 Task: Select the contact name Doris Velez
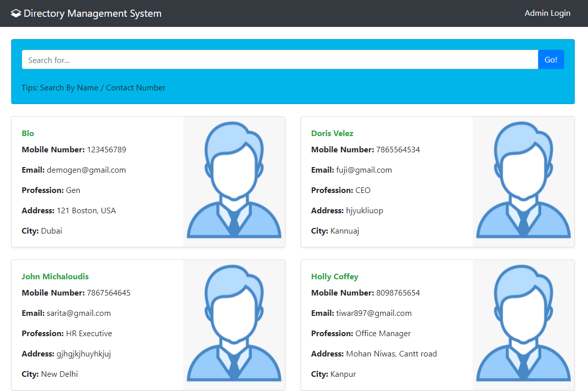pyautogui.click(x=332, y=133)
